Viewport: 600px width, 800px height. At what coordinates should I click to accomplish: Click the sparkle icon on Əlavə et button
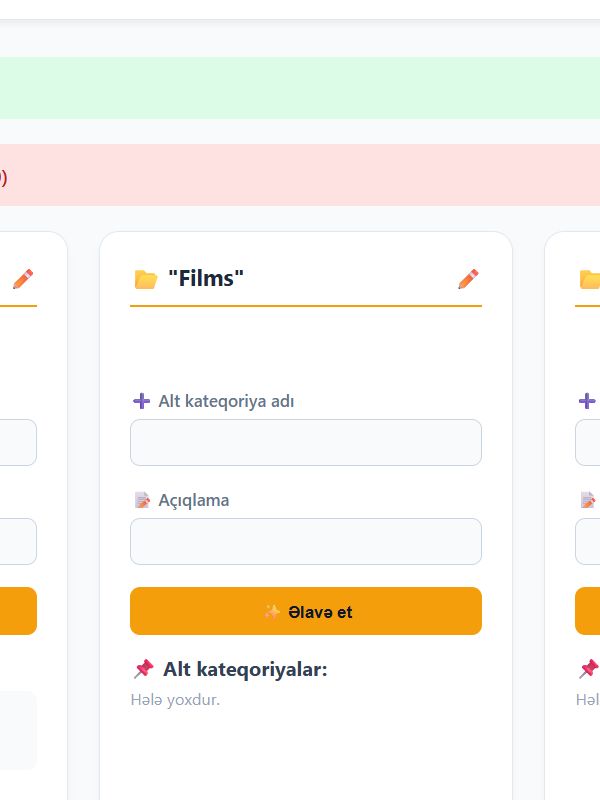click(x=272, y=611)
